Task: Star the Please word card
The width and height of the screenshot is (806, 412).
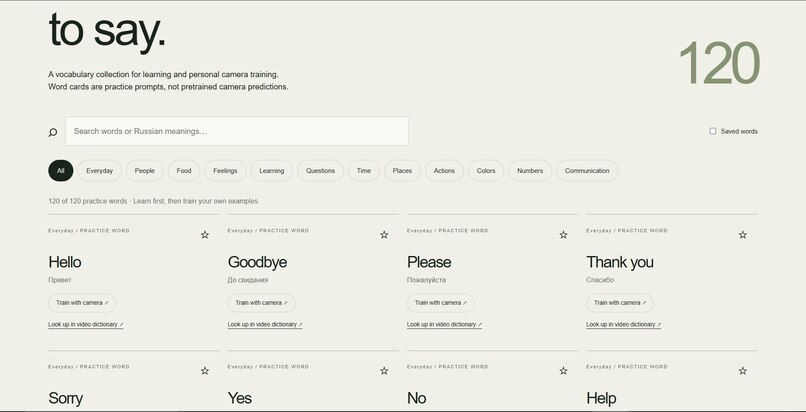Action: point(563,235)
